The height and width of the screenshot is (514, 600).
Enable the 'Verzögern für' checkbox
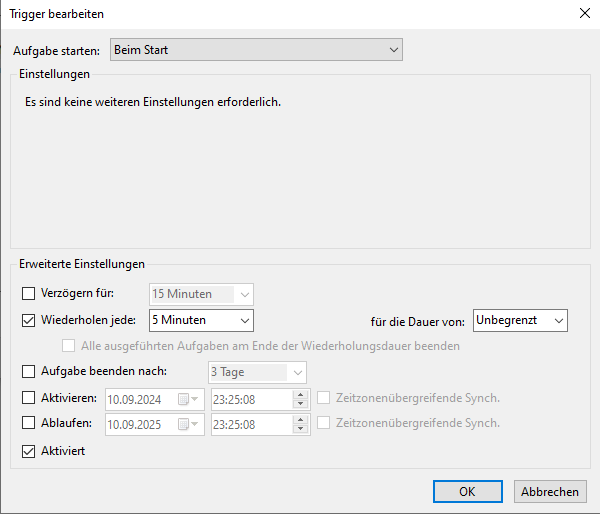[x=28, y=294]
